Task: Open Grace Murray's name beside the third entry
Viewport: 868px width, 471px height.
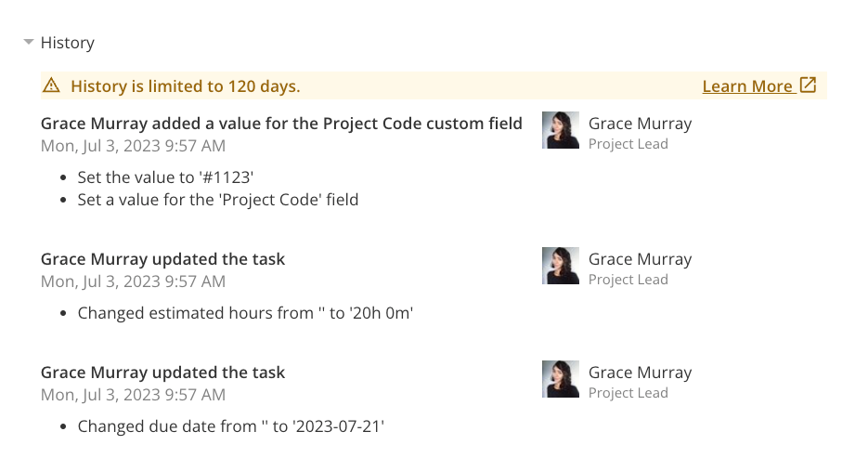Action: 640,373
